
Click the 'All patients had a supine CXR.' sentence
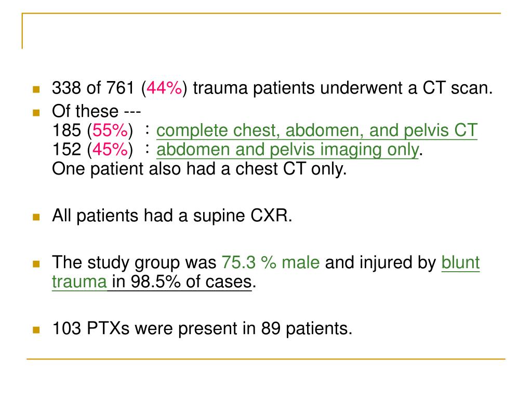click(172, 216)
